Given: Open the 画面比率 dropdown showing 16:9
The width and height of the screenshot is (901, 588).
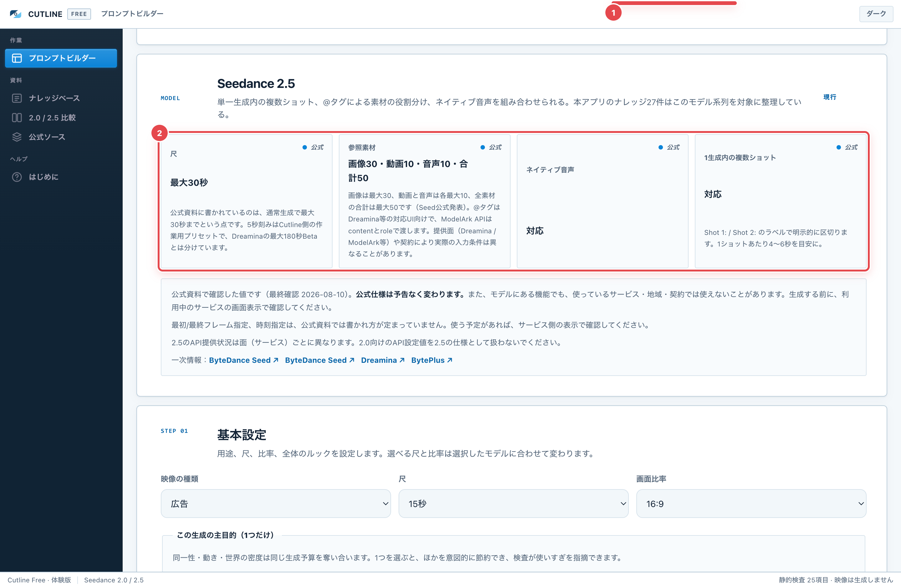Looking at the screenshot, I should tap(751, 503).
